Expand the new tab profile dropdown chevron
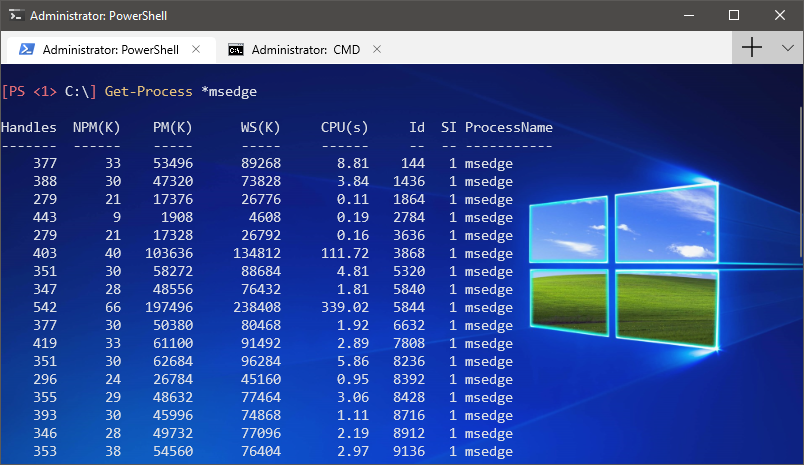This screenshot has height=465, width=804. 788,48
